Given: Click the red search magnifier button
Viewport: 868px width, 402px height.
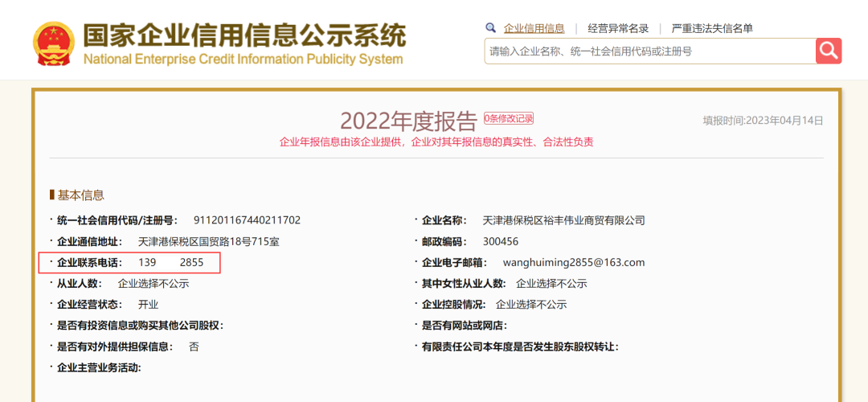Looking at the screenshot, I should [828, 51].
